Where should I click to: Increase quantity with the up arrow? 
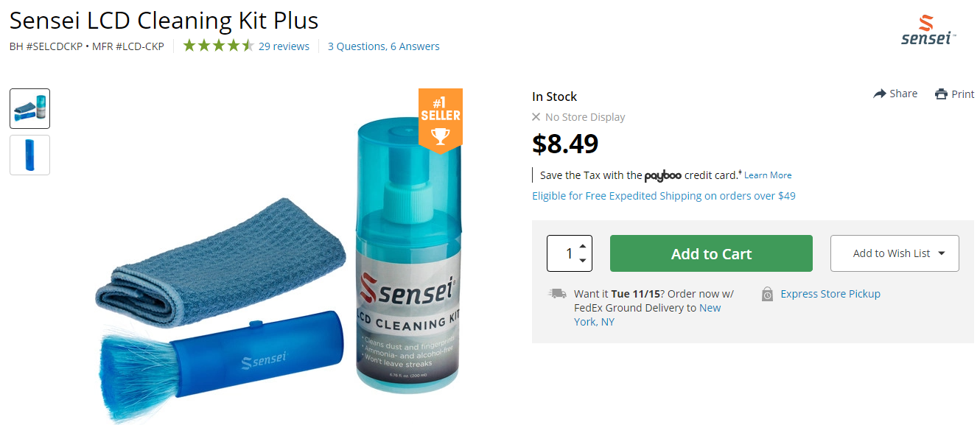point(583,246)
